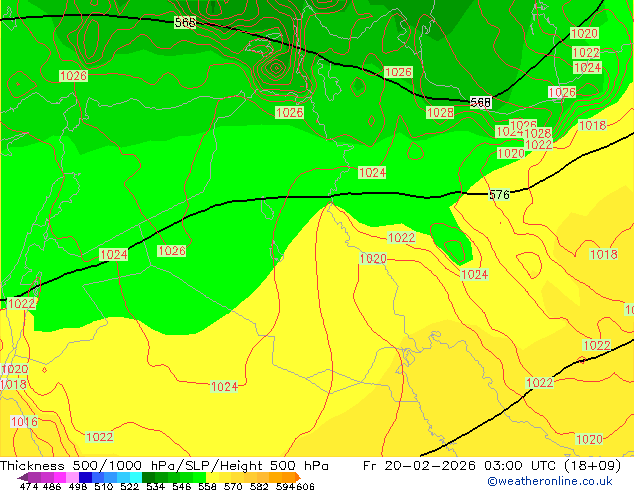Click the legend value 498
The height and width of the screenshot is (490, 634).
[78, 486]
